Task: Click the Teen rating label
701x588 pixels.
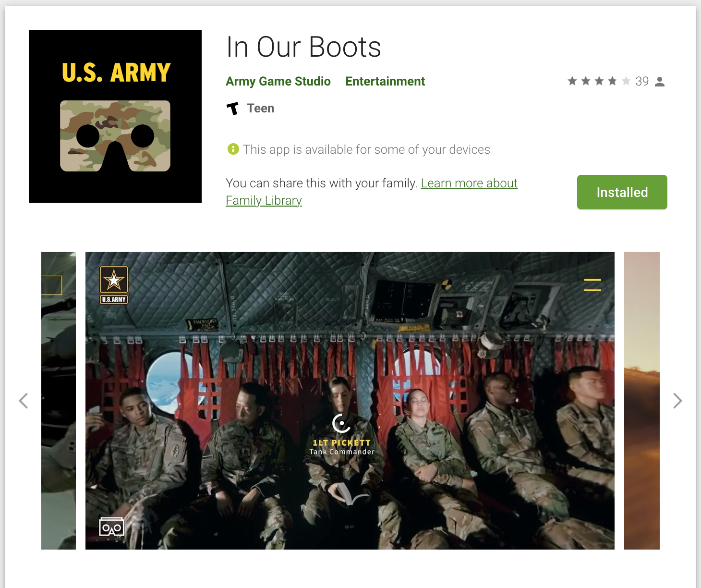Action: click(260, 108)
